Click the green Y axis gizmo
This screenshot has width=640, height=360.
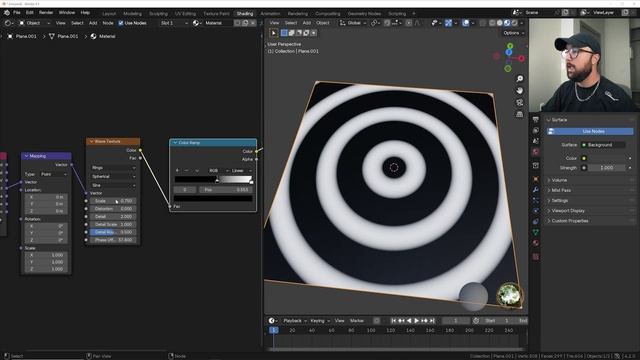tap(510, 46)
